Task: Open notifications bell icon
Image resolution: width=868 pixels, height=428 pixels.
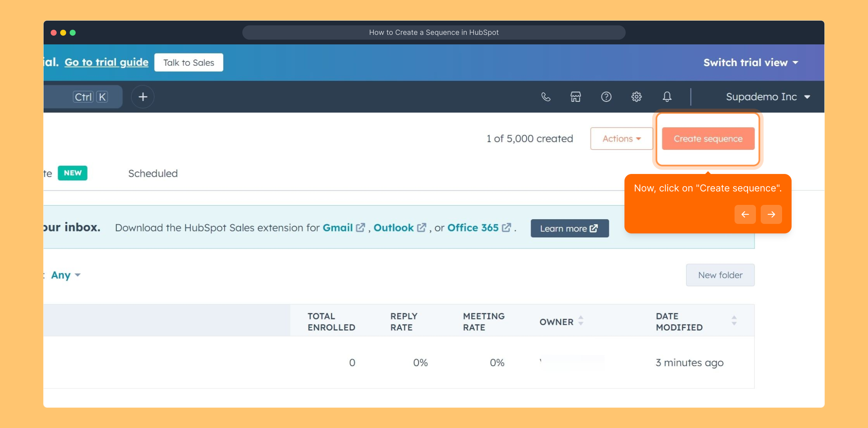Action: [667, 97]
